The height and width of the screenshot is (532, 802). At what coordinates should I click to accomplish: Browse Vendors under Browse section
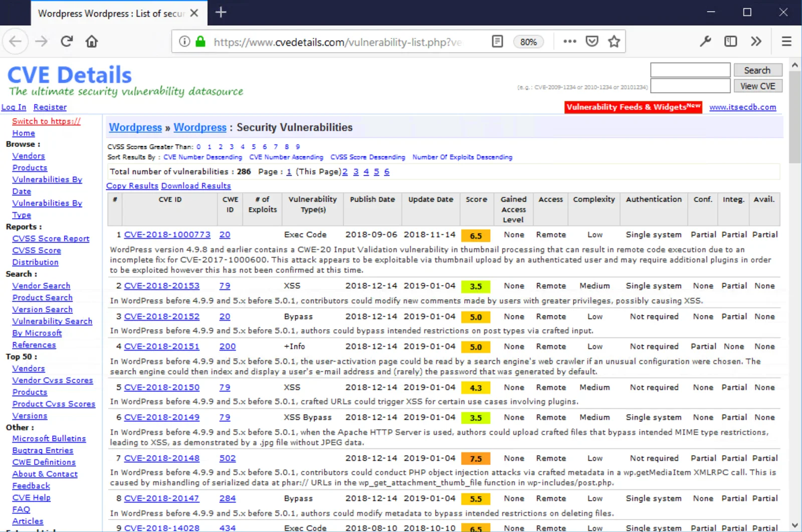(x=29, y=156)
